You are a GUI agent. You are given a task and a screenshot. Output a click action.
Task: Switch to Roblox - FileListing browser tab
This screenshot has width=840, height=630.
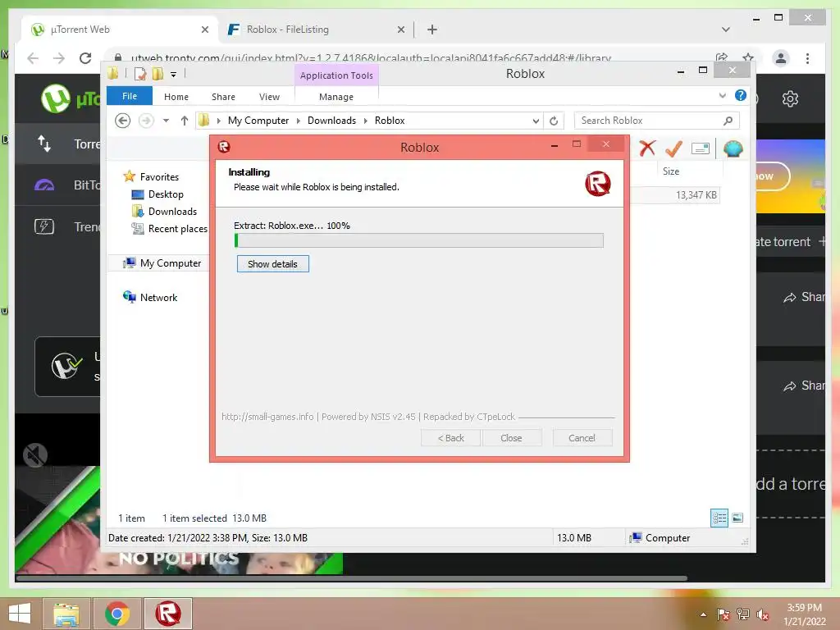click(316, 30)
